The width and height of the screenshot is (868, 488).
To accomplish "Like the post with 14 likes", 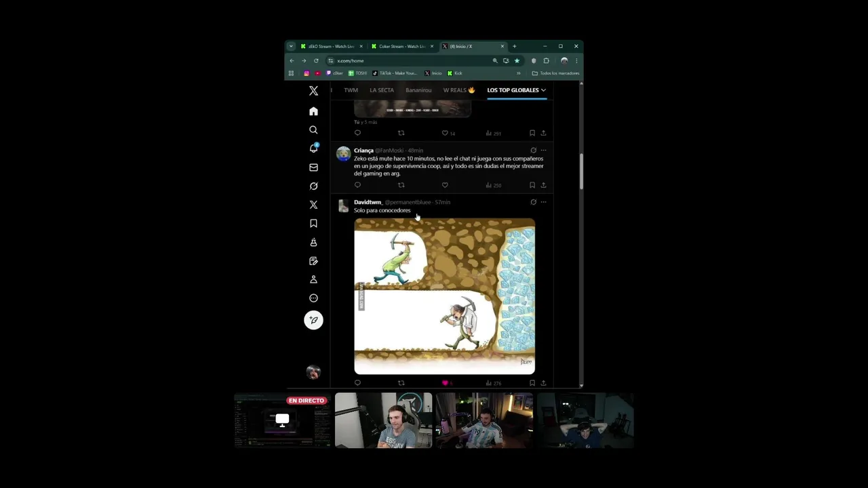I will [x=448, y=133].
